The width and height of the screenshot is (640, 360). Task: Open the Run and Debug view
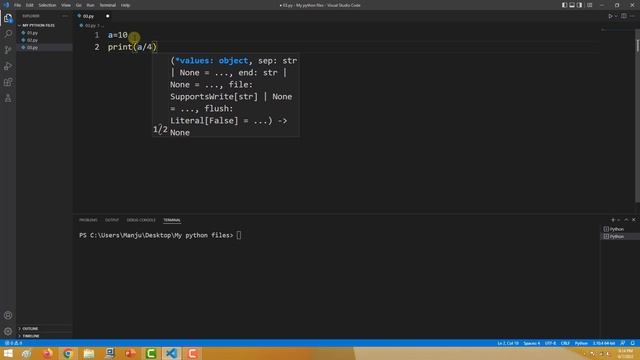(8, 66)
